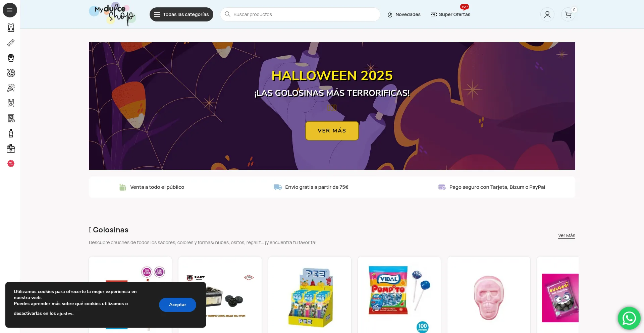Expand the sidebar hamburger menu

click(10, 10)
